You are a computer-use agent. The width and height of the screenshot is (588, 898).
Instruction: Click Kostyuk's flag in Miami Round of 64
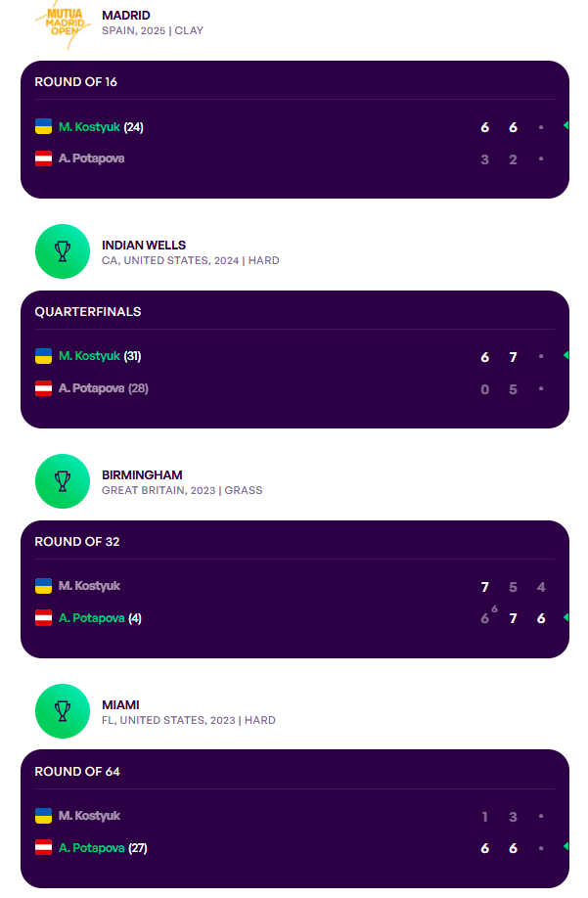coord(44,816)
